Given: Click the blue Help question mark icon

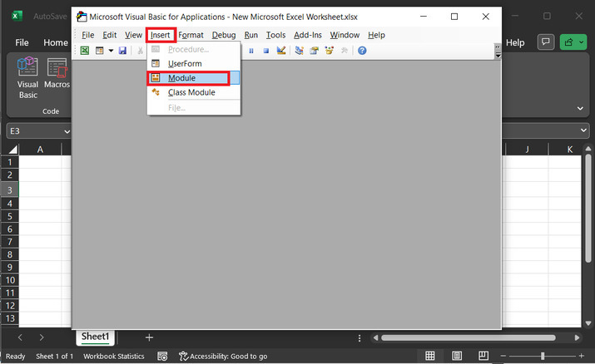Looking at the screenshot, I should pos(362,51).
